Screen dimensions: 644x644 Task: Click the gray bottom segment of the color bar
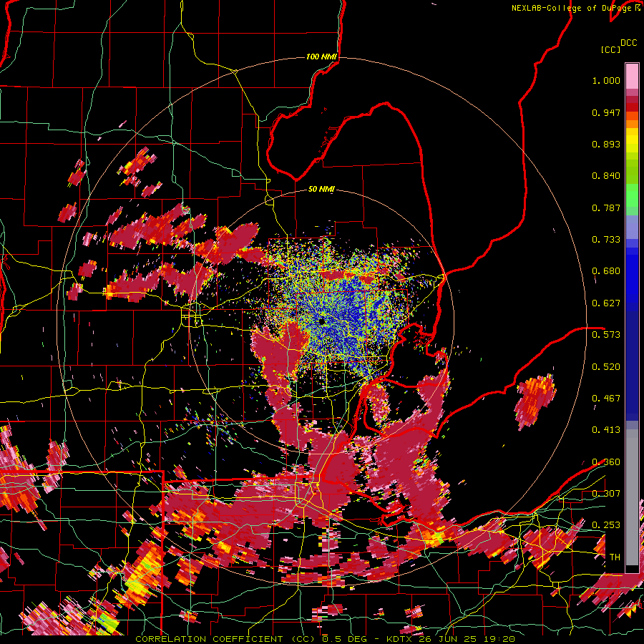pos(632,497)
